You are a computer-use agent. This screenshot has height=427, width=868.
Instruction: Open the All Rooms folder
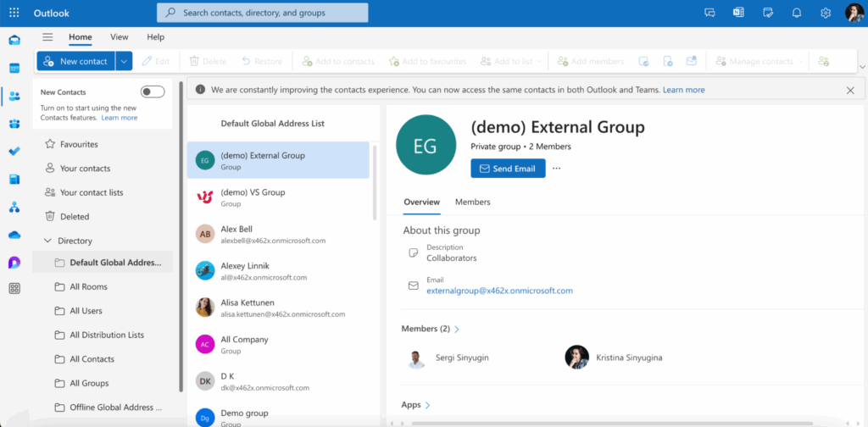pyautogui.click(x=103, y=286)
